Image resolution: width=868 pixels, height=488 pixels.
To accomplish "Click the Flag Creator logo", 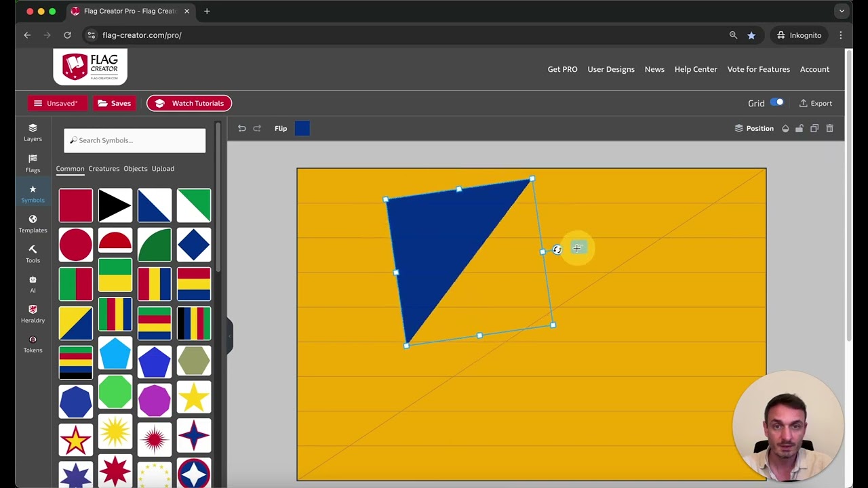I will (90, 66).
